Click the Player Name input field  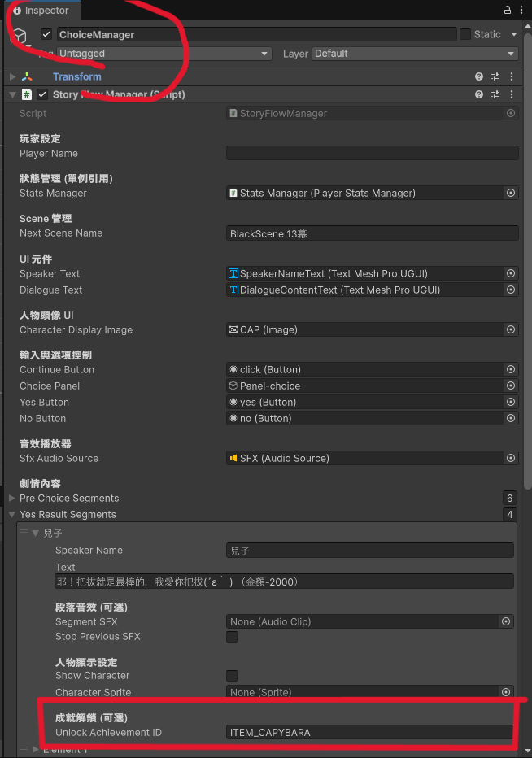click(373, 153)
